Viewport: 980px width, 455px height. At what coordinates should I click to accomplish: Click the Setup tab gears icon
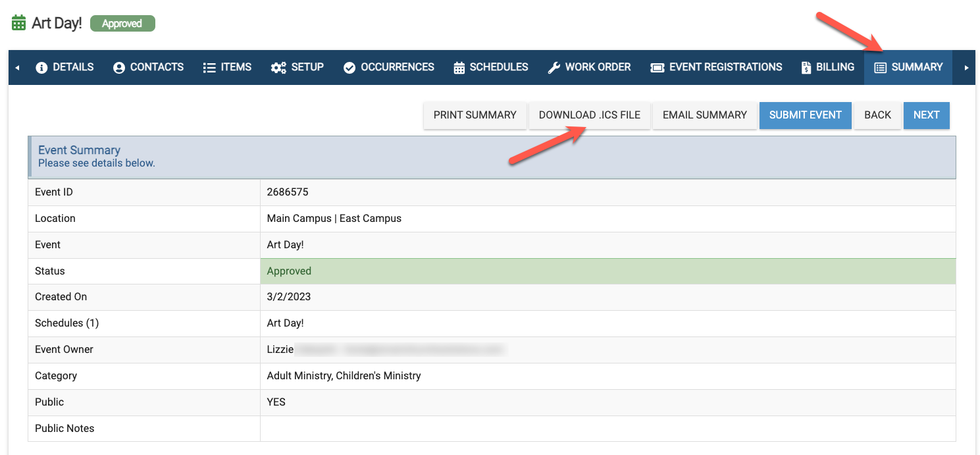pos(278,68)
